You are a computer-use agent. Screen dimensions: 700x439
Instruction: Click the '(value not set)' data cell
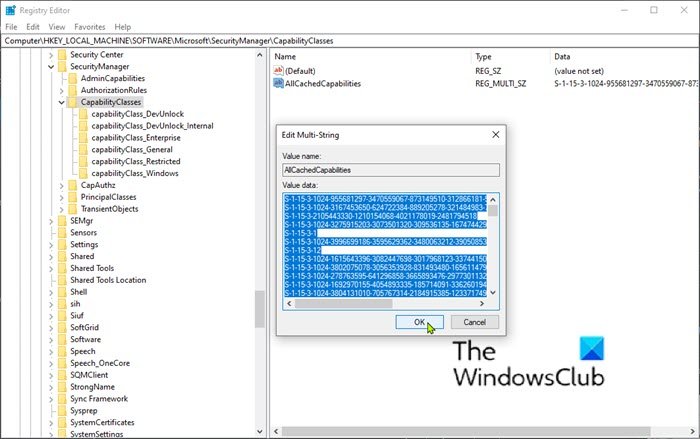click(x=579, y=71)
